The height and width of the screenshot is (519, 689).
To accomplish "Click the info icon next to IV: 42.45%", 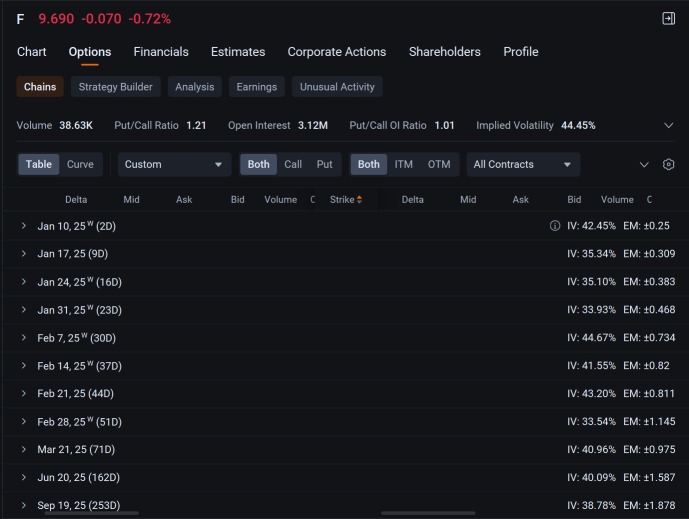I will (x=555, y=226).
